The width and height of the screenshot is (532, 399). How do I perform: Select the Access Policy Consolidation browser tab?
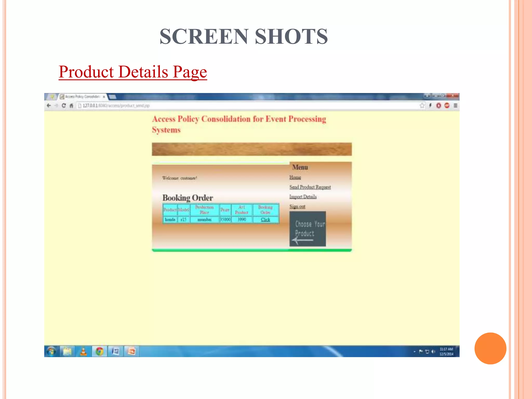click(x=82, y=97)
